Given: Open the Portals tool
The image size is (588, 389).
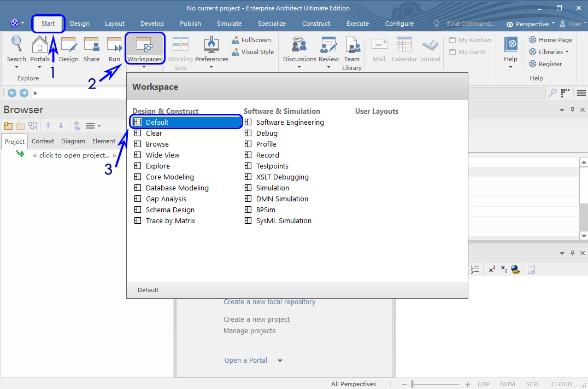Looking at the screenshot, I should [39, 49].
